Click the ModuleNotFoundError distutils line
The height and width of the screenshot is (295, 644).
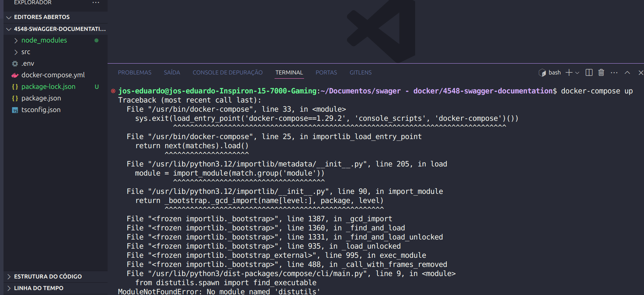(x=219, y=291)
